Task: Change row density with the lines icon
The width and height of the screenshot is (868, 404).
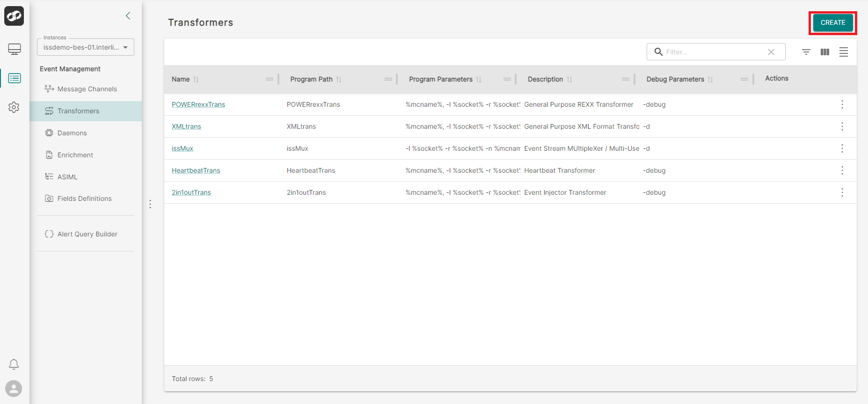Action: coord(844,52)
